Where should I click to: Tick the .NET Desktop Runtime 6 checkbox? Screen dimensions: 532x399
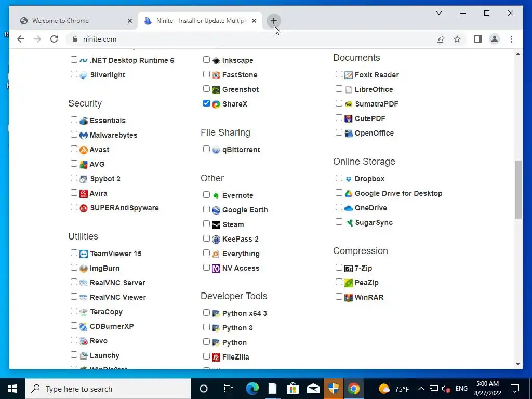pyautogui.click(x=74, y=59)
